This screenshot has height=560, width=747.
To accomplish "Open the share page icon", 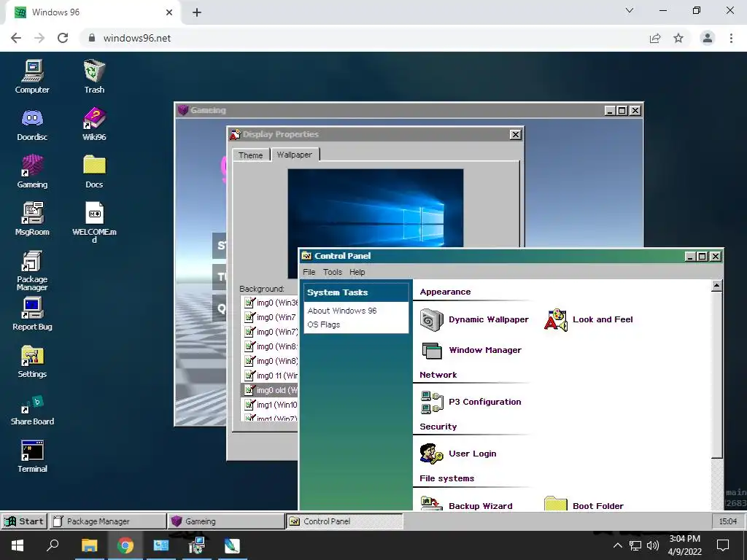I will click(655, 38).
